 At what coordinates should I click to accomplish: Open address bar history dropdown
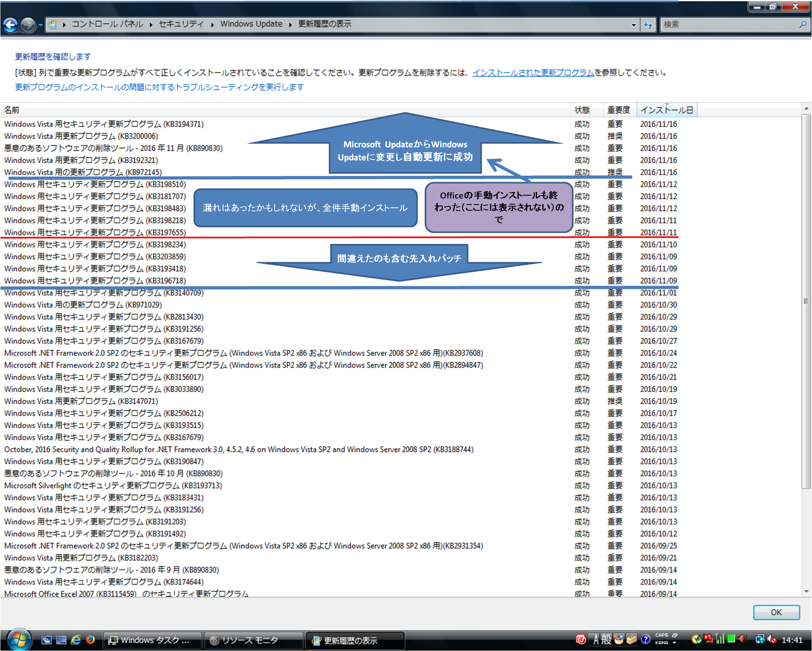pos(634,25)
